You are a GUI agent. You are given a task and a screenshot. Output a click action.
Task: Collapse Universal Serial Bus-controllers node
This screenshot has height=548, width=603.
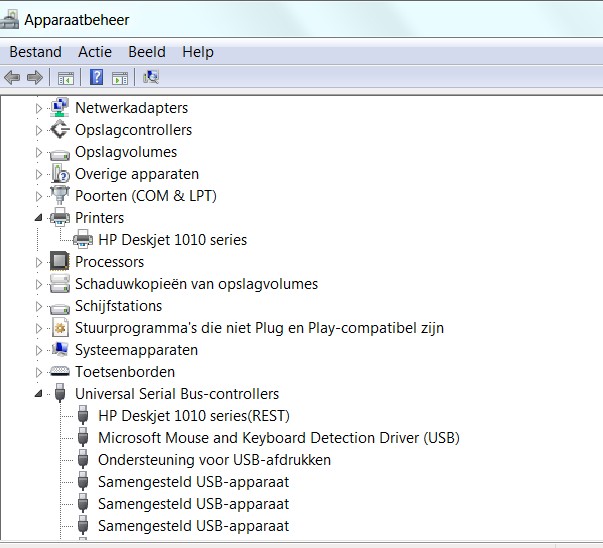click(x=38, y=393)
